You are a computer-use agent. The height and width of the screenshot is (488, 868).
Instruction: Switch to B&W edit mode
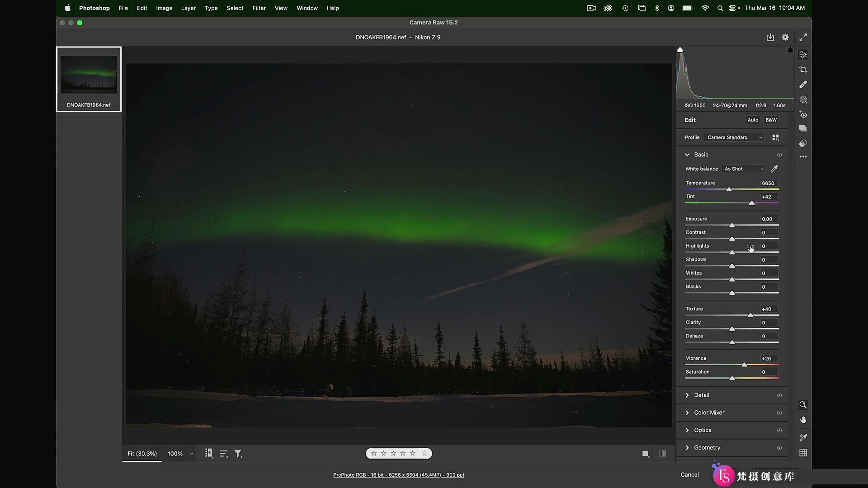tap(771, 120)
